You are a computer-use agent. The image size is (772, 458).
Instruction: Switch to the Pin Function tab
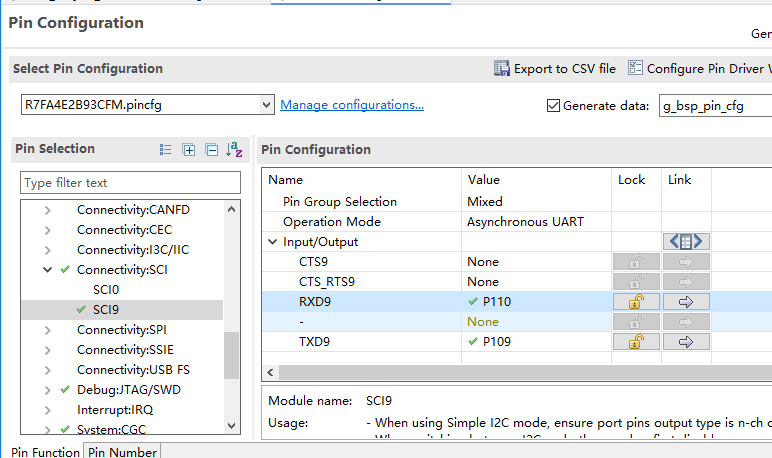coord(45,452)
